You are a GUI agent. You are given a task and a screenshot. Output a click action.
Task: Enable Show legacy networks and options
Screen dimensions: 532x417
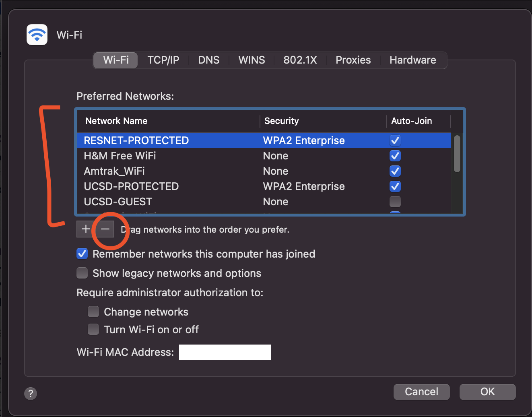(82, 273)
